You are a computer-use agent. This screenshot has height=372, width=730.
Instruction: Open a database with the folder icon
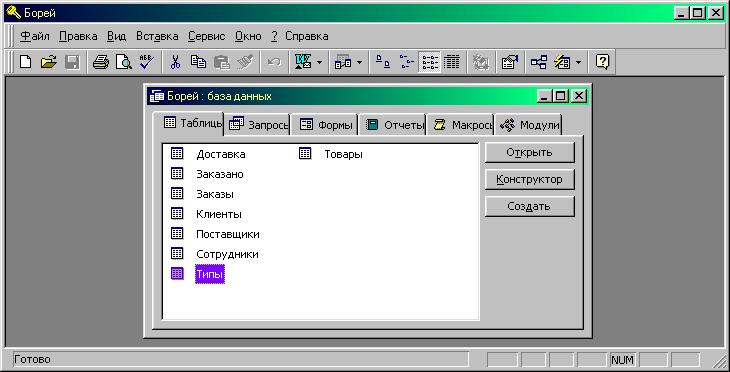click(48, 62)
